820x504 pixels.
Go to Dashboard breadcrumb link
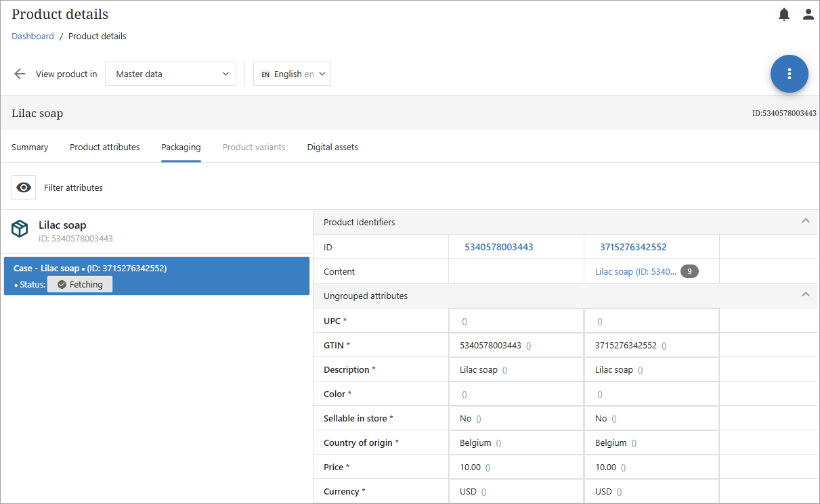pos(33,36)
